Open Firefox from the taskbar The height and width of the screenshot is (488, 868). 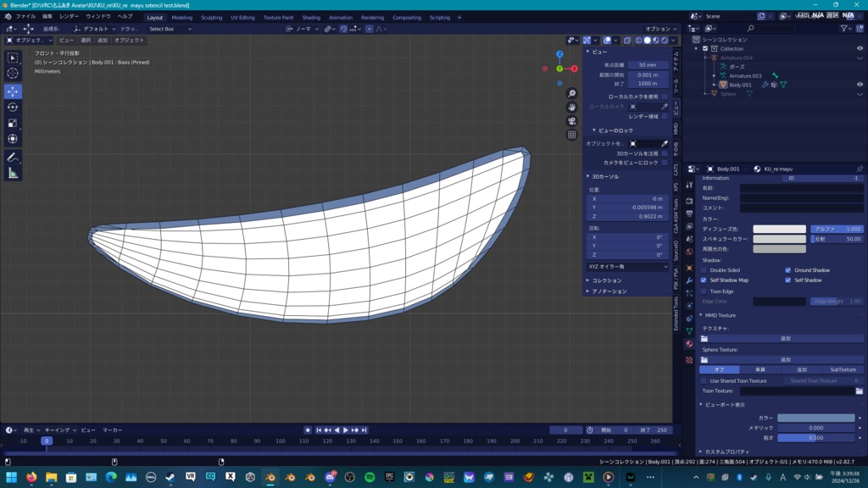point(31,477)
